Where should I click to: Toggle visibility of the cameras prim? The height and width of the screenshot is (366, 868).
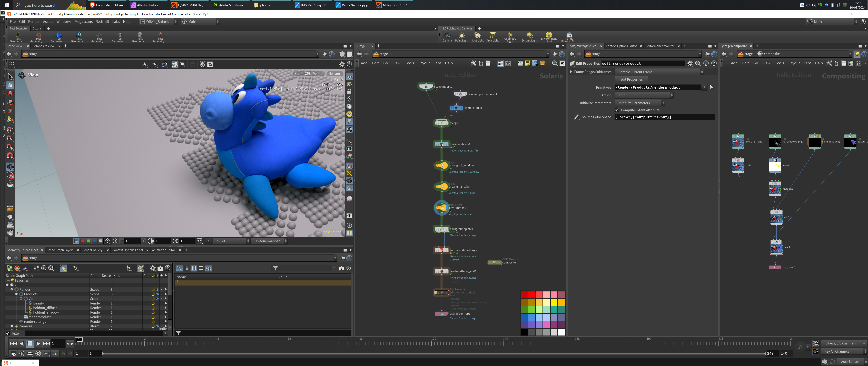[x=157, y=326]
